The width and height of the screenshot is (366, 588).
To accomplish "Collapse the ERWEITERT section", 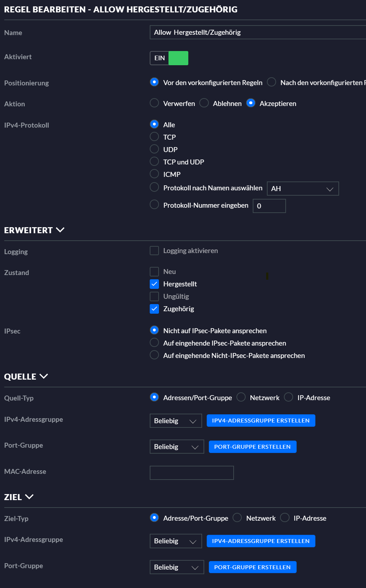I will tap(34, 230).
